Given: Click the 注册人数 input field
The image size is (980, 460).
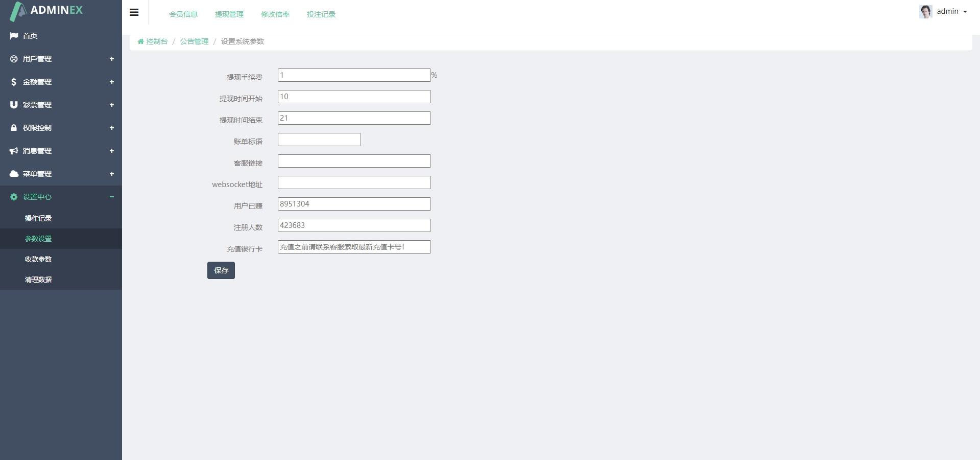Looking at the screenshot, I should [x=354, y=225].
